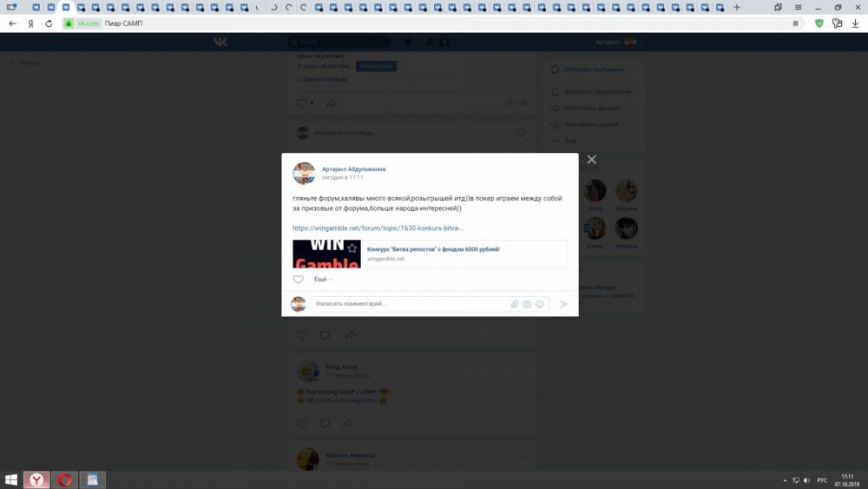Go to VK home via the logo
Screen dimensions: 868x489
pyautogui.click(x=220, y=42)
